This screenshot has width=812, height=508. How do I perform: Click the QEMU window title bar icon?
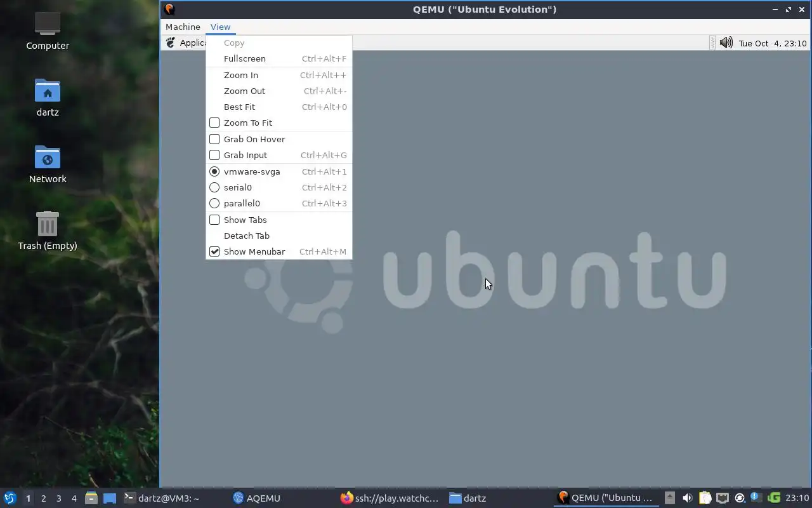(169, 9)
